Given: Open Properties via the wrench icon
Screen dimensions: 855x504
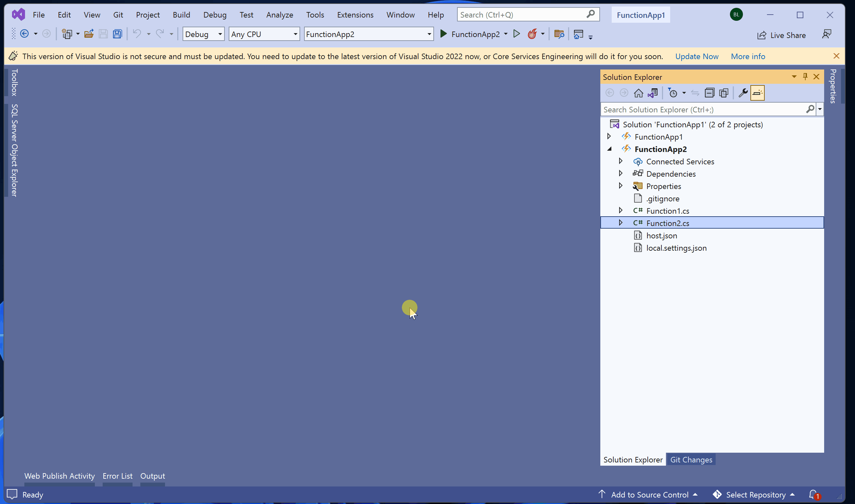Looking at the screenshot, I should pyautogui.click(x=743, y=93).
